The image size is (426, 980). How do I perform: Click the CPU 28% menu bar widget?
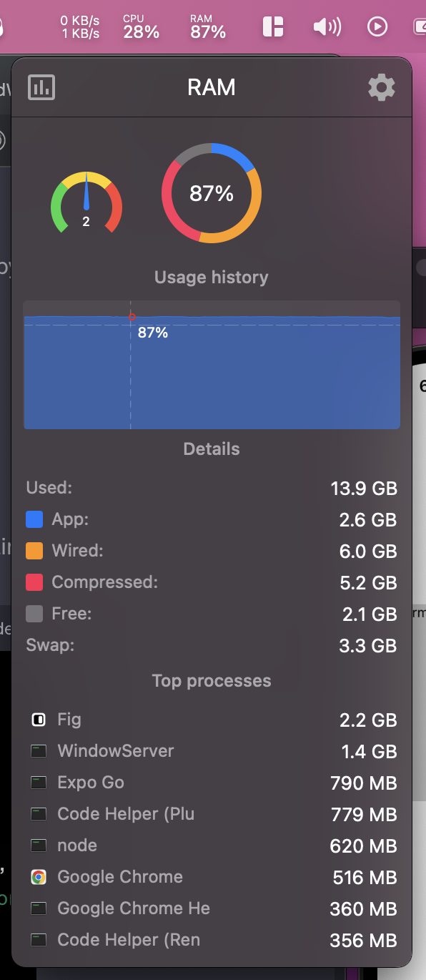141,26
